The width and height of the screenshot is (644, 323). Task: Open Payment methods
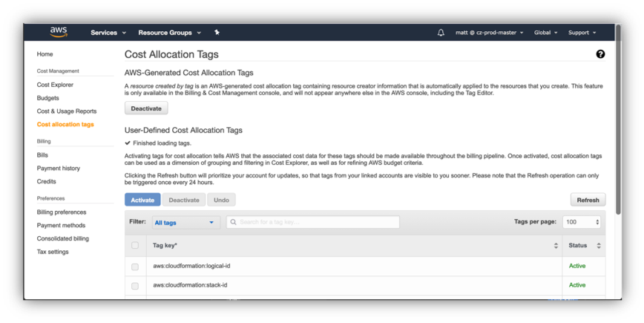pyautogui.click(x=61, y=225)
